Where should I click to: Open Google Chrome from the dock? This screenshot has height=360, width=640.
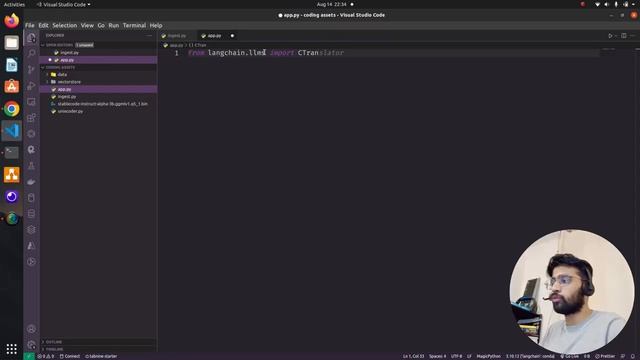pyautogui.click(x=11, y=109)
